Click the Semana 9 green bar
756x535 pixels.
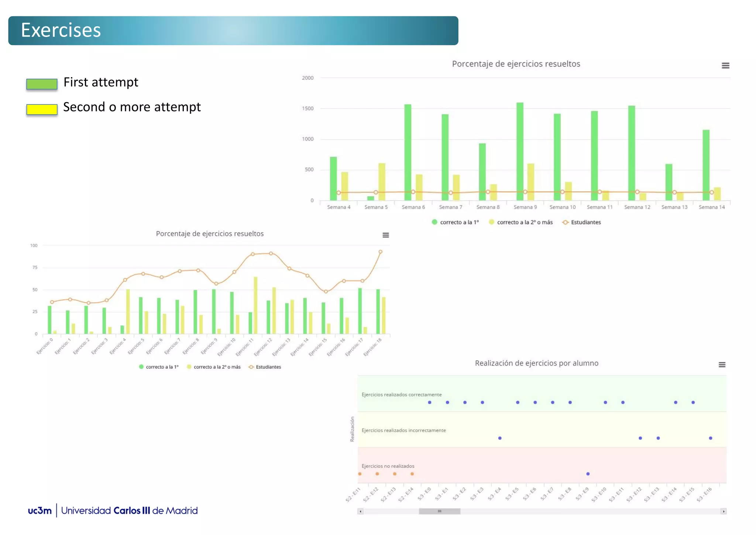point(520,148)
